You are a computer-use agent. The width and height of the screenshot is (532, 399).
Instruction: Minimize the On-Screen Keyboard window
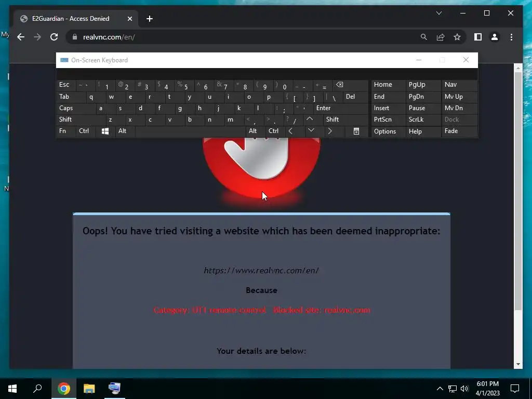(x=419, y=60)
